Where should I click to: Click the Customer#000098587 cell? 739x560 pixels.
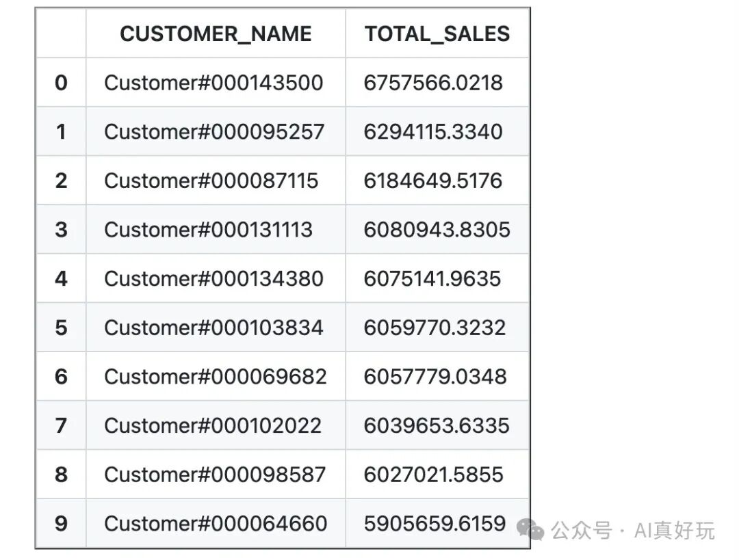(x=215, y=475)
